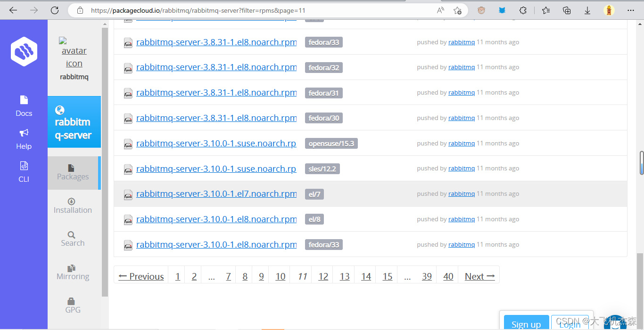Open rabbitmq-server-3.10.0 el8 rpm for el/8
Image resolution: width=644 pixels, height=330 pixels.
[x=216, y=219]
